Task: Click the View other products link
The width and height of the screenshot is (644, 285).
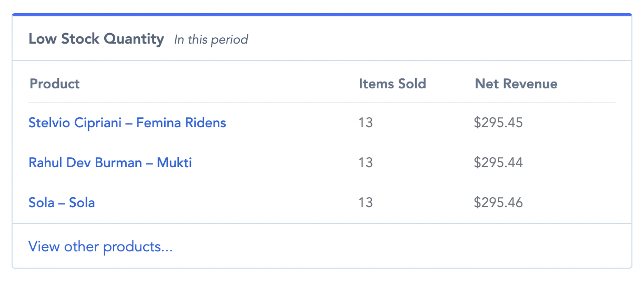Action: click(100, 247)
